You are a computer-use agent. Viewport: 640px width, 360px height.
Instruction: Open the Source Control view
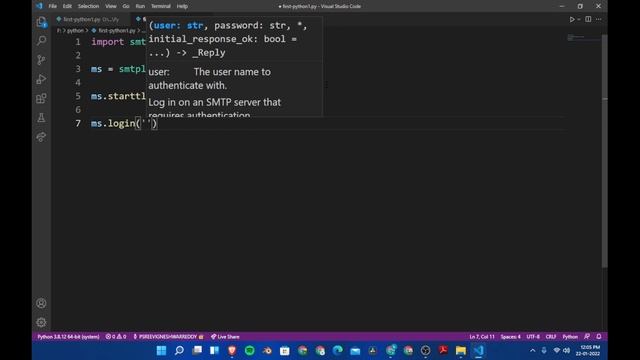coord(41,60)
